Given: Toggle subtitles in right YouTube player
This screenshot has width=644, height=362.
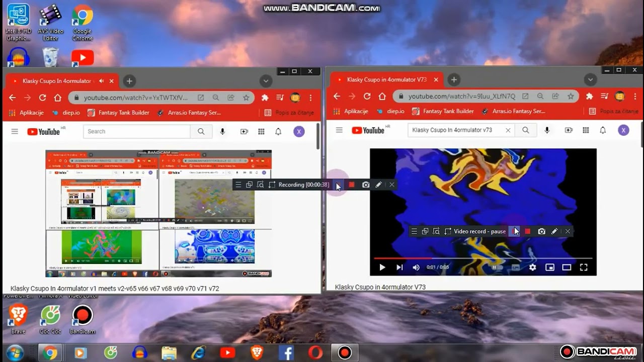Looking at the screenshot, I should click(x=516, y=267).
